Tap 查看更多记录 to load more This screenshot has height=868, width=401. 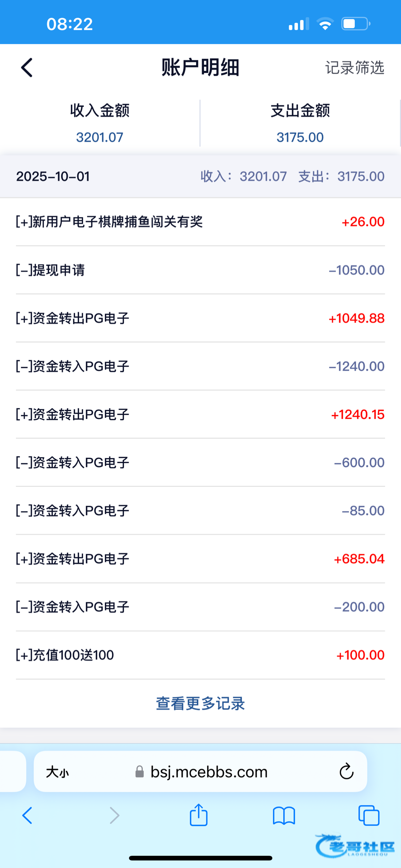pyautogui.click(x=200, y=703)
